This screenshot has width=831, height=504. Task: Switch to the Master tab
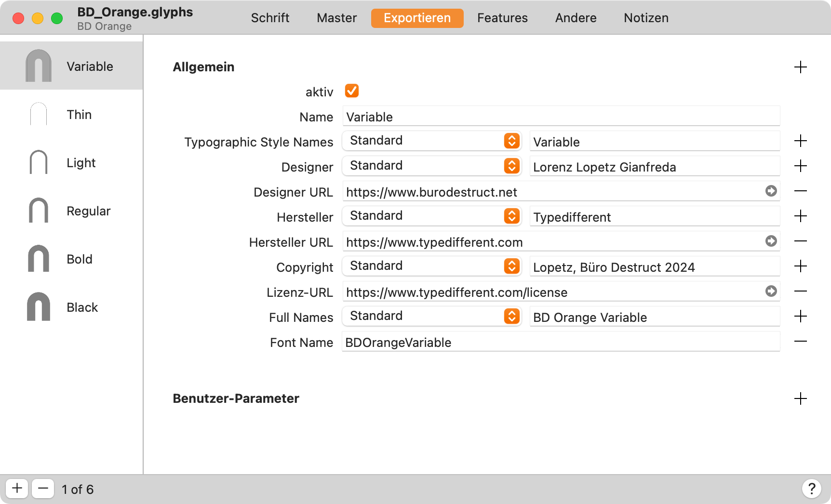[336, 18]
